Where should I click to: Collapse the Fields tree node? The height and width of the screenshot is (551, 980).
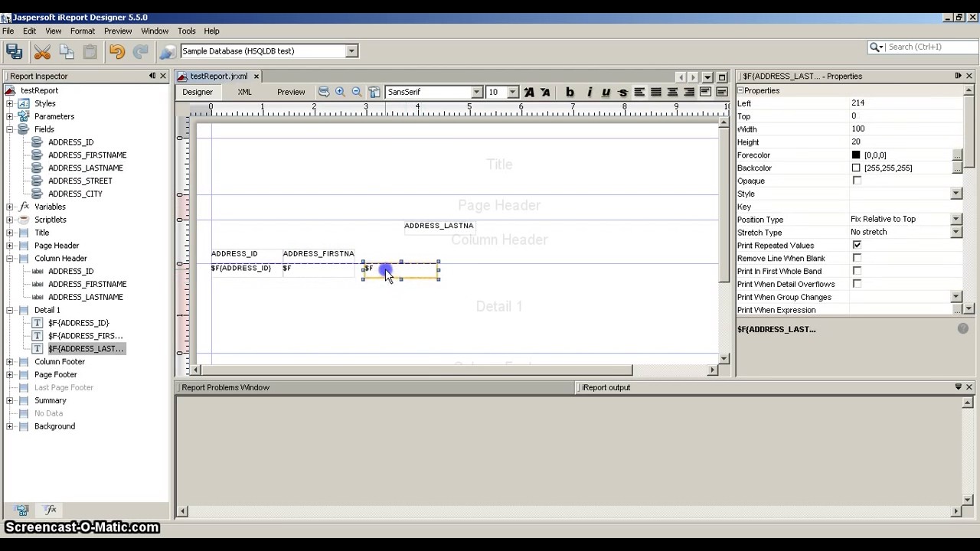[x=10, y=129]
